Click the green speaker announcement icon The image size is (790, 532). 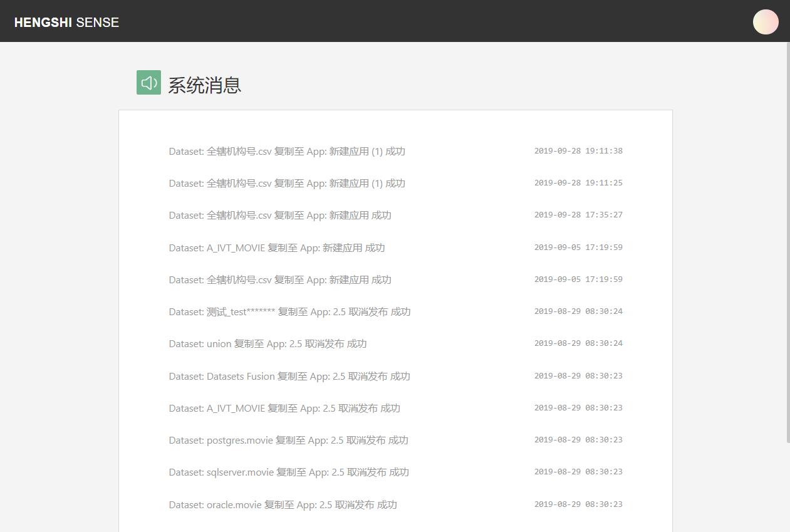point(148,83)
